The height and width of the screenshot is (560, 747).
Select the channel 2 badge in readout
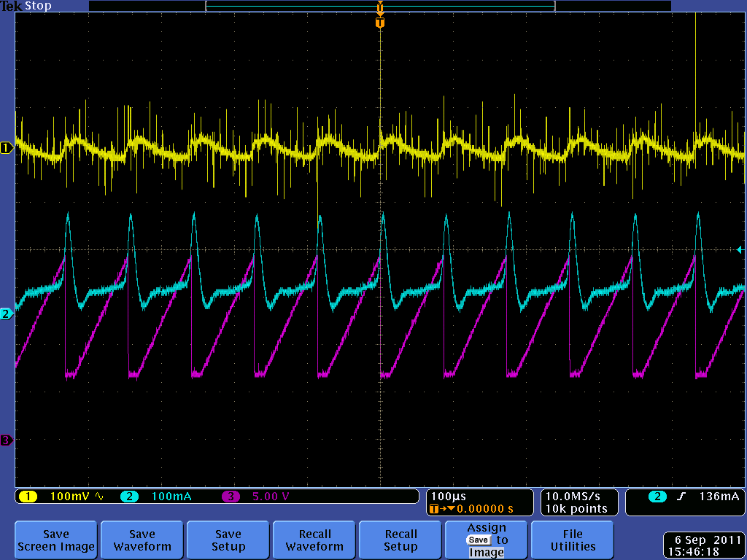[129, 497]
